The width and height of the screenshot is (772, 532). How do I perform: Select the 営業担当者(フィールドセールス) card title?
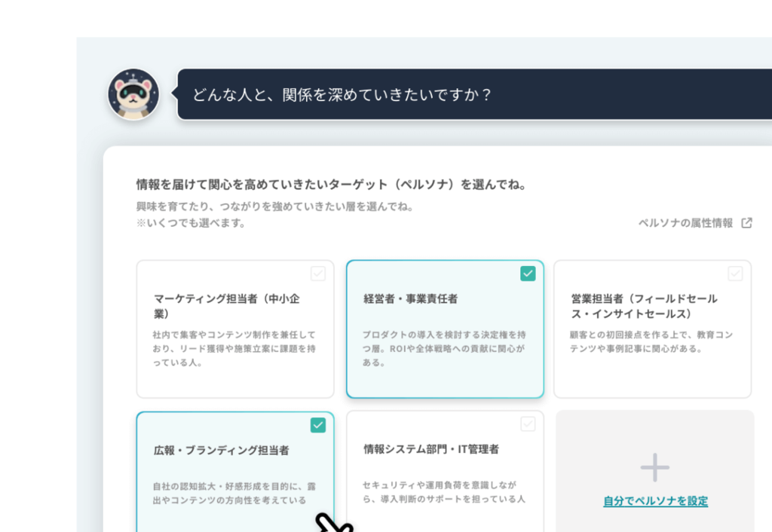[x=644, y=305]
